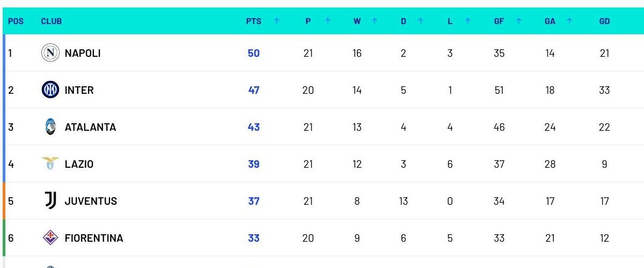Sort by goals for arrow
Image resolution: width=644 pixels, height=268 pixels.
(519, 21)
